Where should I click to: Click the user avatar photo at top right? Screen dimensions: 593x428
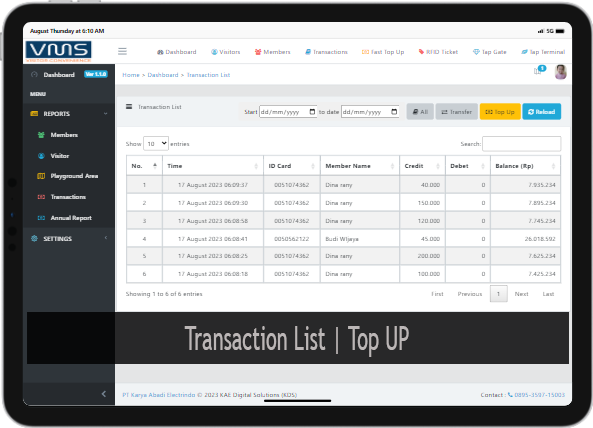point(560,72)
